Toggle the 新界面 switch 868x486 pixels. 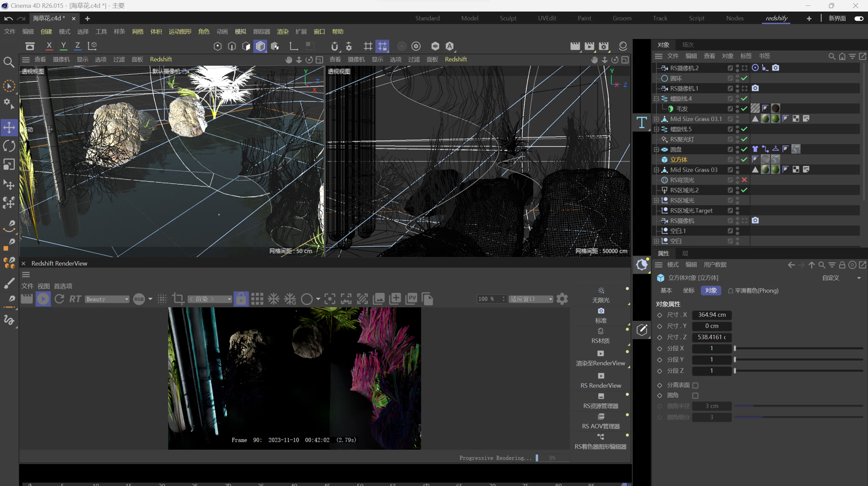859,18
